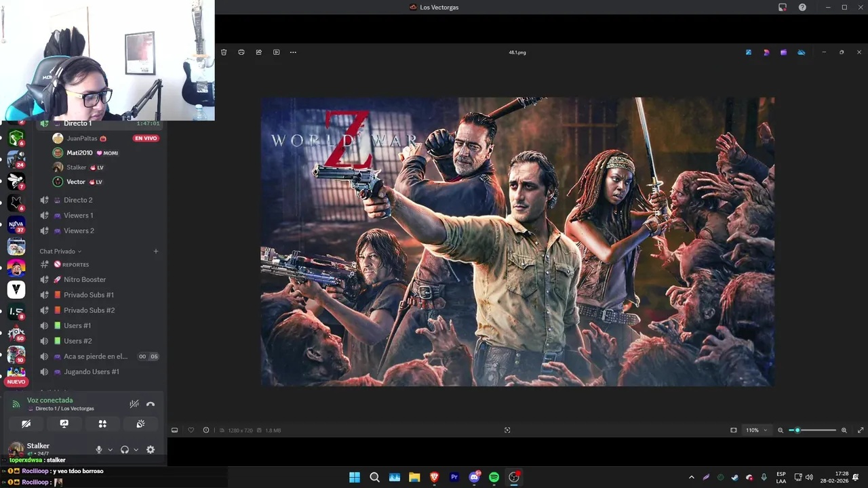Open Discord user settings gear
The image size is (868, 488).
coord(151,449)
